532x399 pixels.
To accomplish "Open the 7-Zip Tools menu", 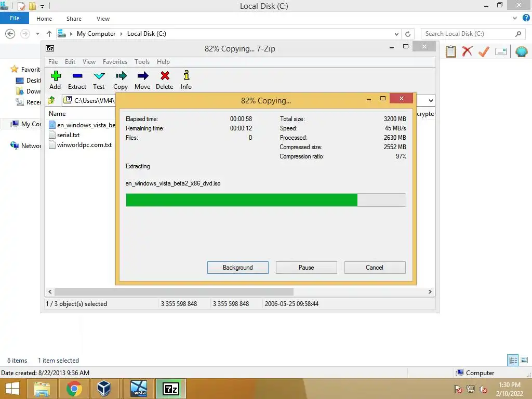I will [x=142, y=62].
